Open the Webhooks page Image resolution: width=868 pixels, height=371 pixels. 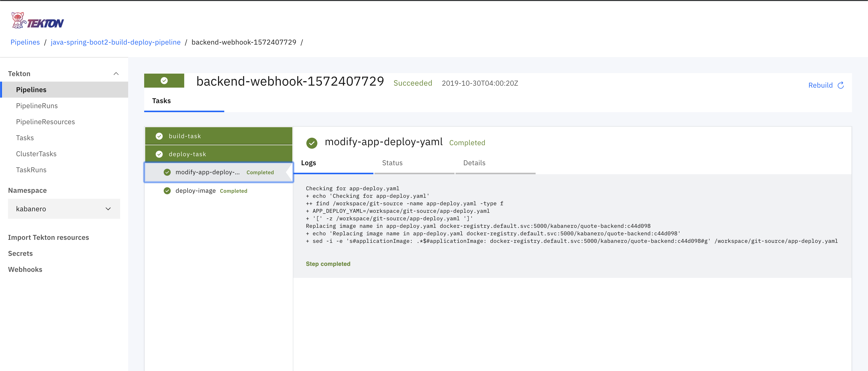click(x=25, y=270)
